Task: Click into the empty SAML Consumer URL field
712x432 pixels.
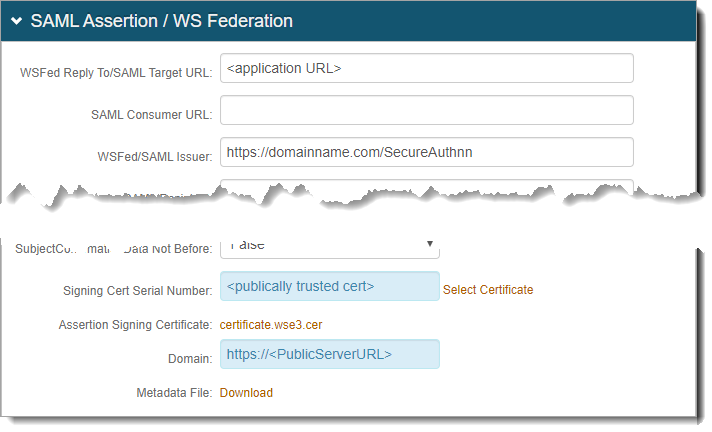Action: click(426, 111)
